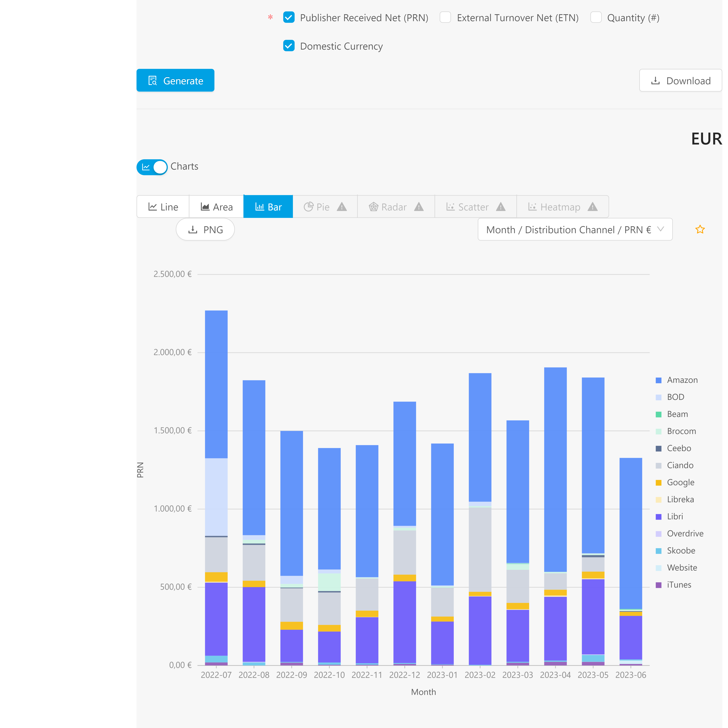
Task: Toggle the Libri legend marker
Action: 659,517
